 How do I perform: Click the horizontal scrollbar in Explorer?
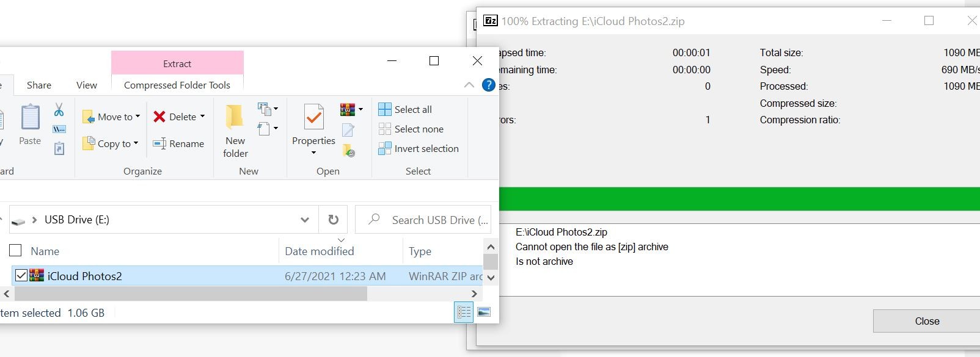(191, 294)
